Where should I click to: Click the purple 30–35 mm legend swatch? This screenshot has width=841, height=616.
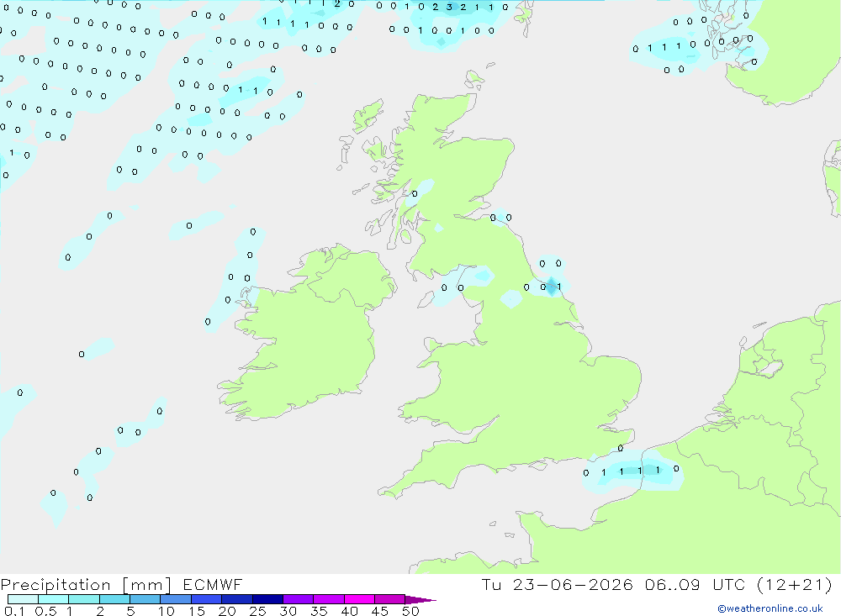tap(299, 599)
